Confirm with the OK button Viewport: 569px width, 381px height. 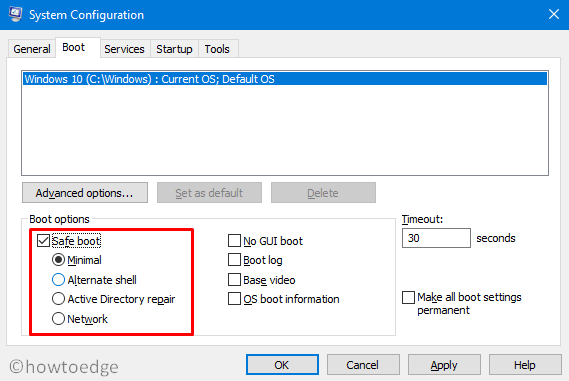(282, 365)
